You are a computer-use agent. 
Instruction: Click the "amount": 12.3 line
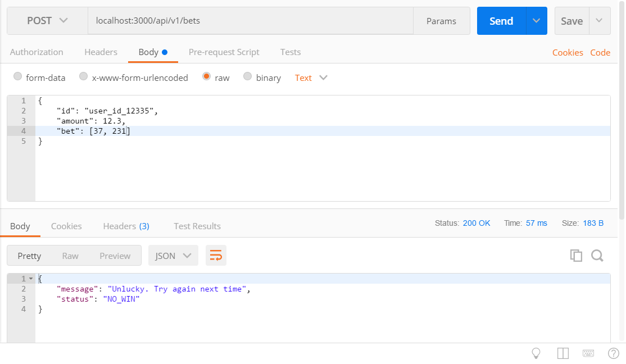pos(91,121)
